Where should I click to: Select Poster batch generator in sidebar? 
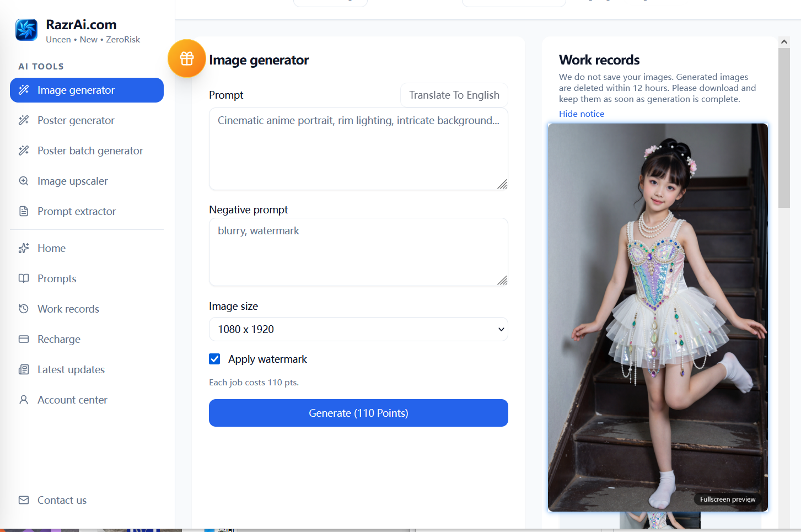pos(90,151)
